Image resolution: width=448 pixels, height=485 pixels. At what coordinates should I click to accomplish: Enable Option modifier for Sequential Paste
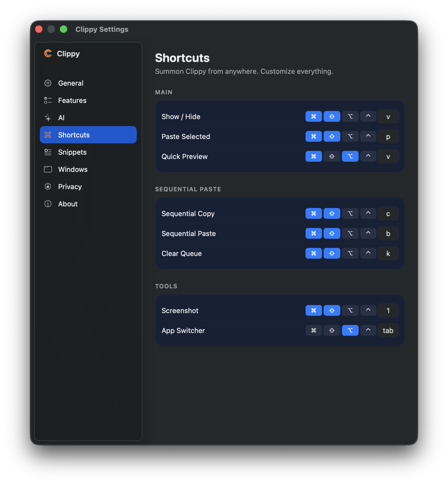point(350,234)
